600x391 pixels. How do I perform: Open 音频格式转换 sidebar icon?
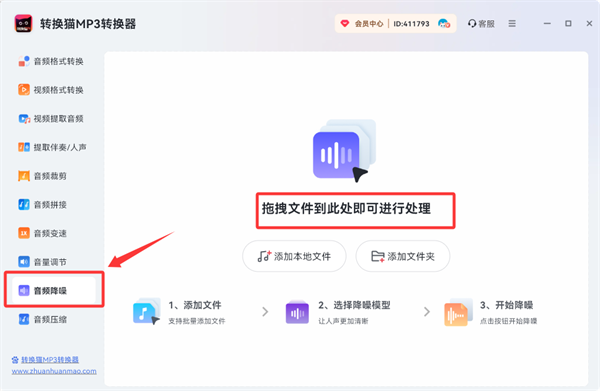pos(24,61)
